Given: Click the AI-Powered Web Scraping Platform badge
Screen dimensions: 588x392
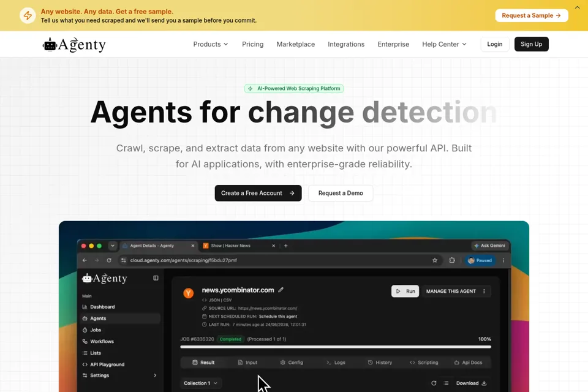Looking at the screenshot, I should pyautogui.click(x=294, y=89).
